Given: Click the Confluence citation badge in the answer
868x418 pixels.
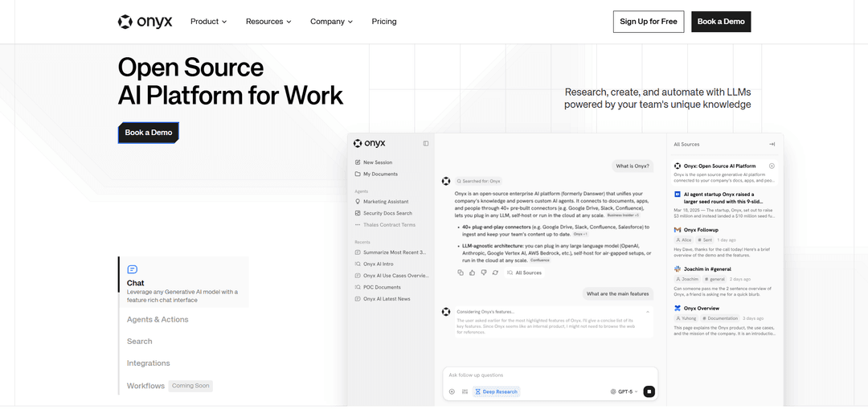Looking at the screenshot, I should coord(540,260).
